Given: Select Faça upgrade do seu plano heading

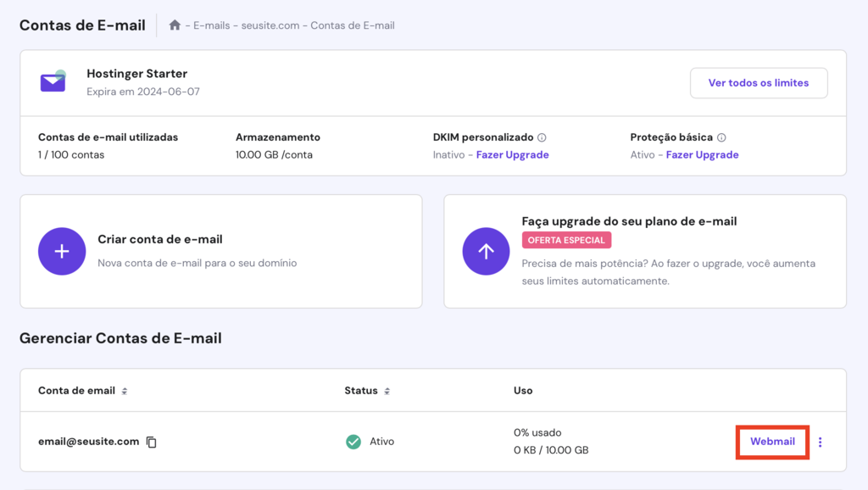Looking at the screenshot, I should [629, 221].
